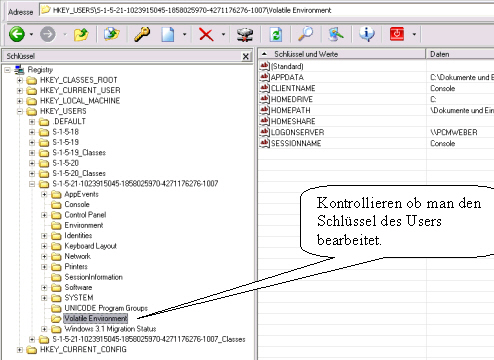Screen dimensions: 494x360
Task: Select the APPDATA value
Action: point(287,77)
